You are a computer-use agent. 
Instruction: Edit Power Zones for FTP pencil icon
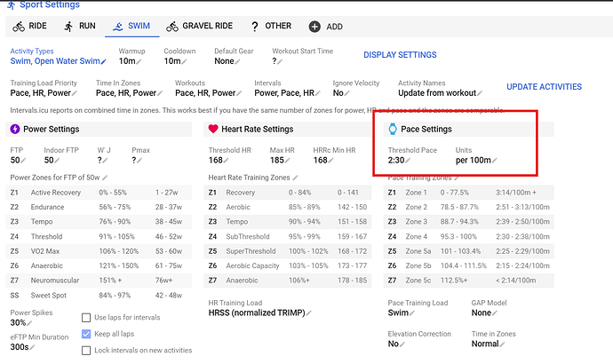105,178
